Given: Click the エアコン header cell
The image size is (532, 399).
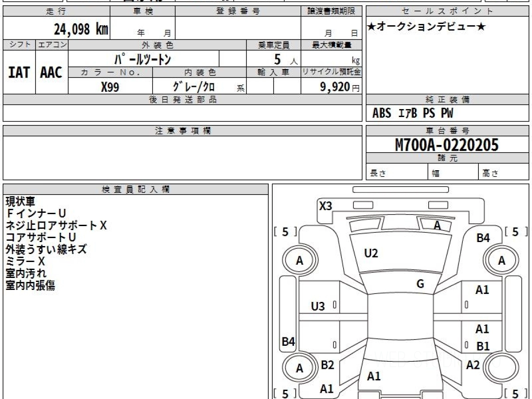Looking at the screenshot, I should point(52,45).
